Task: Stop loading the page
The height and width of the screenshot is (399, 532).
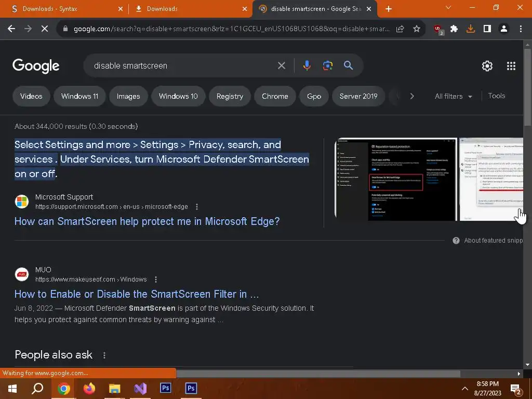Action: point(45,29)
